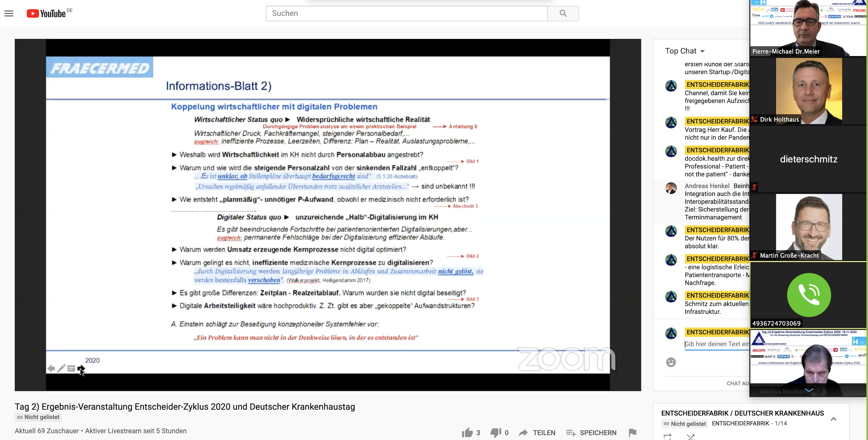The width and height of the screenshot is (868, 440).
Task: Select the dieterschmitz participant tile
Action: point(808,159)
